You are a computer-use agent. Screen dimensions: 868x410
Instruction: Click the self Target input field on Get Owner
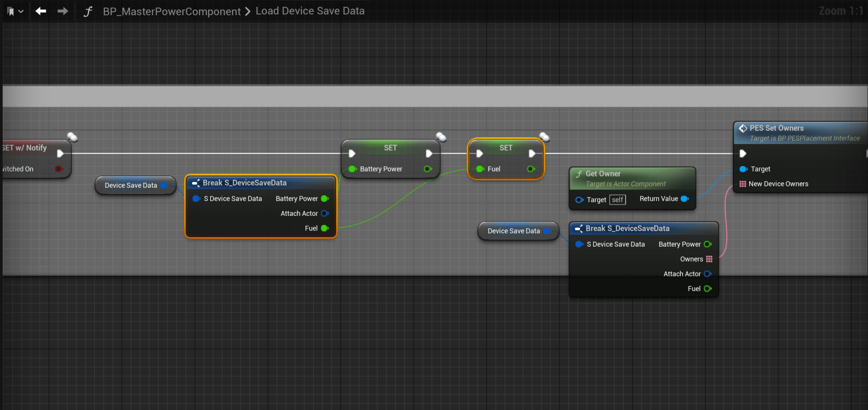[617, 200]
